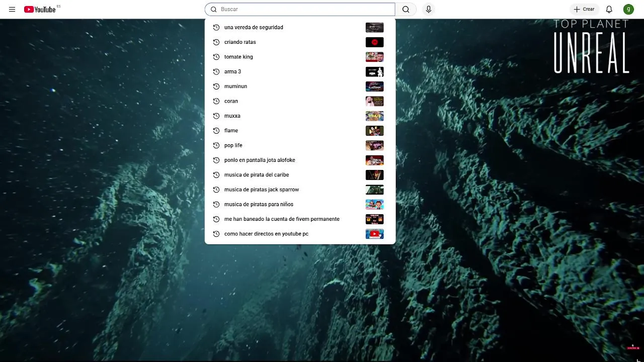This screenshot has width=644, height=362.
Task: Open thumbnail for "arma 3"
Action: (x=374, y=71)
